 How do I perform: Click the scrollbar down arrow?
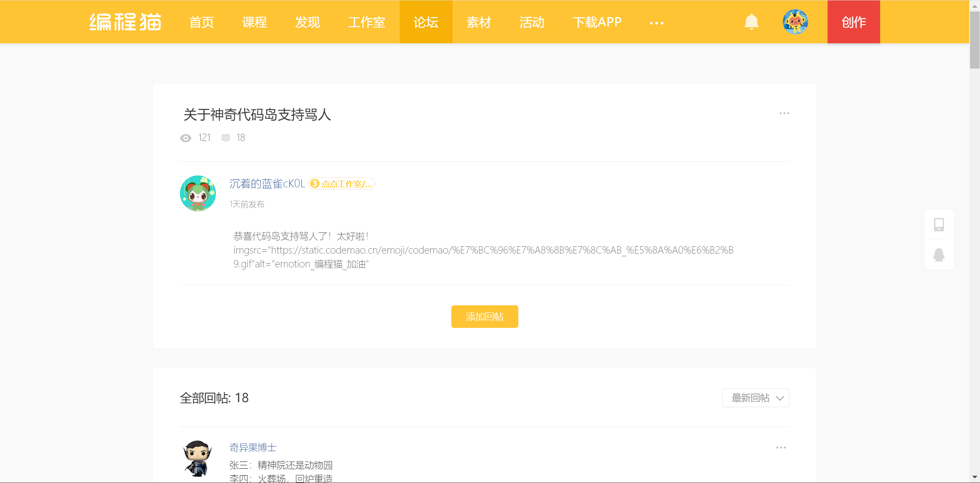(x=975, y=477)
